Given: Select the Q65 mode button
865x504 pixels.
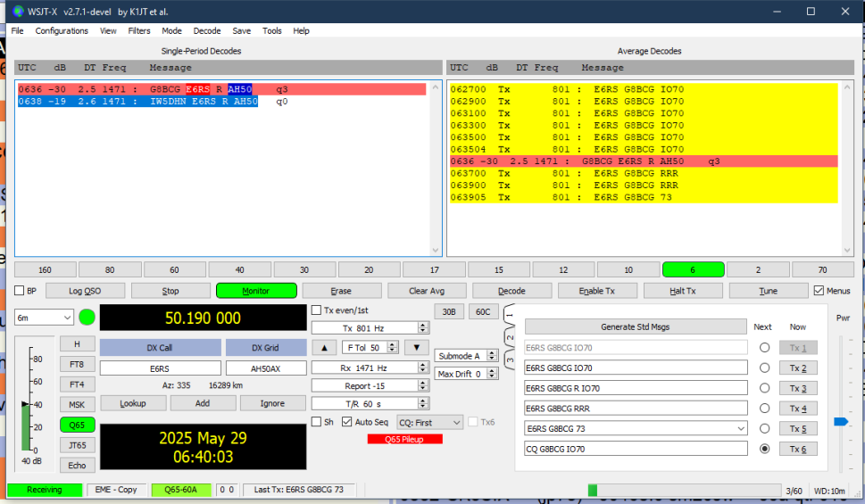Looking at the screenshot, I should (x=77, y=425).
